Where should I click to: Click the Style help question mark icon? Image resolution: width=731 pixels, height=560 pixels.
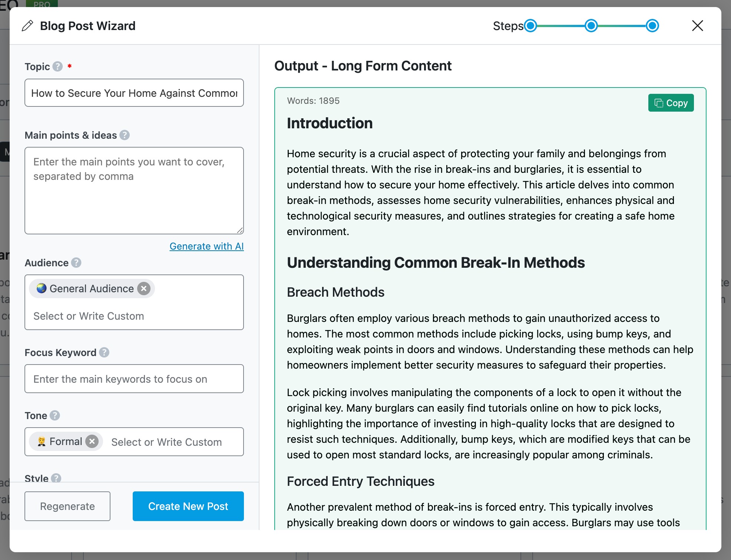pyautogui.click(x=56, y=478)
